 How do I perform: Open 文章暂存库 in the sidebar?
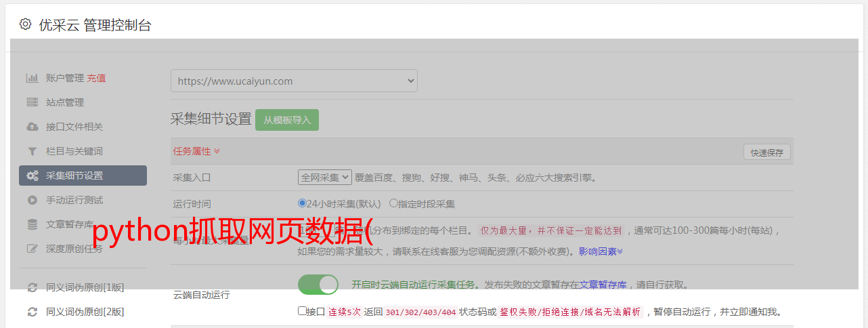[x=70, y=224]
